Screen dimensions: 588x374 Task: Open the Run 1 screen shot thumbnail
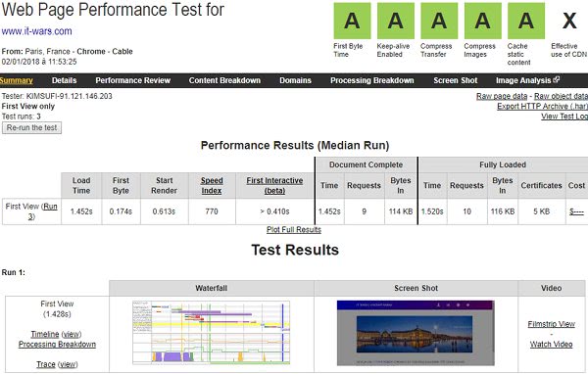[x=416, y=333]
